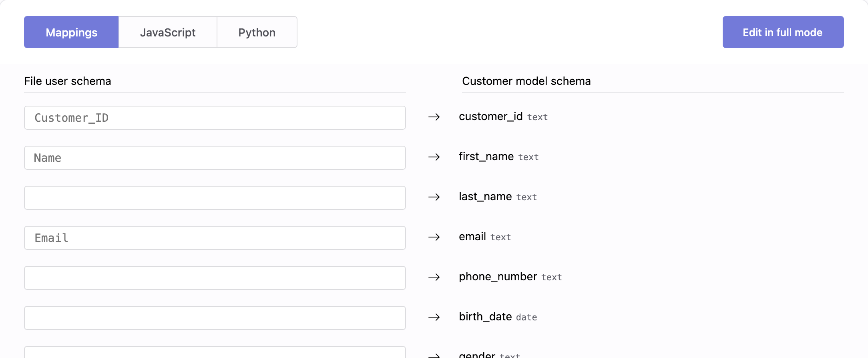Select the Python tab
This screenshot has width=868, height=358.
pyautogui.click(x=257, y=32)
